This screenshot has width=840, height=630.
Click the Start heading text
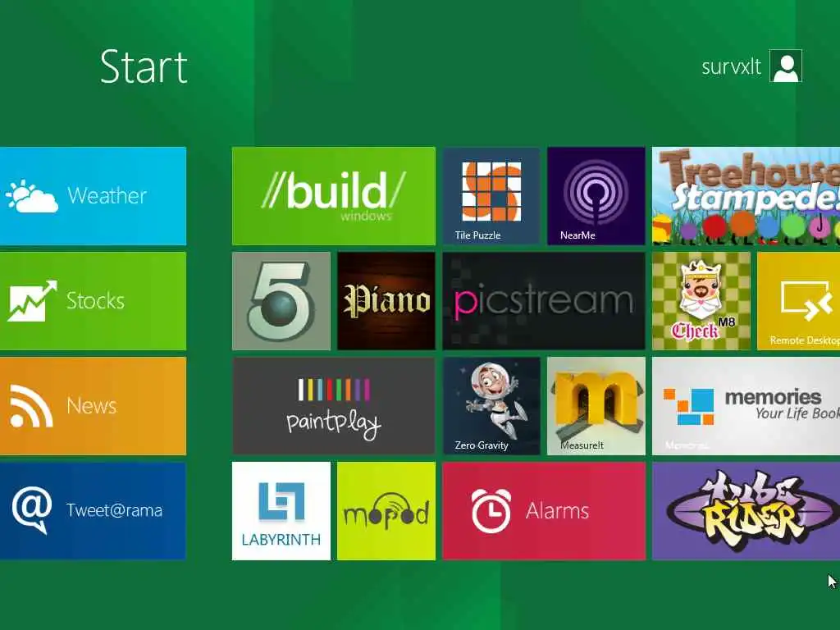point(144,67)
